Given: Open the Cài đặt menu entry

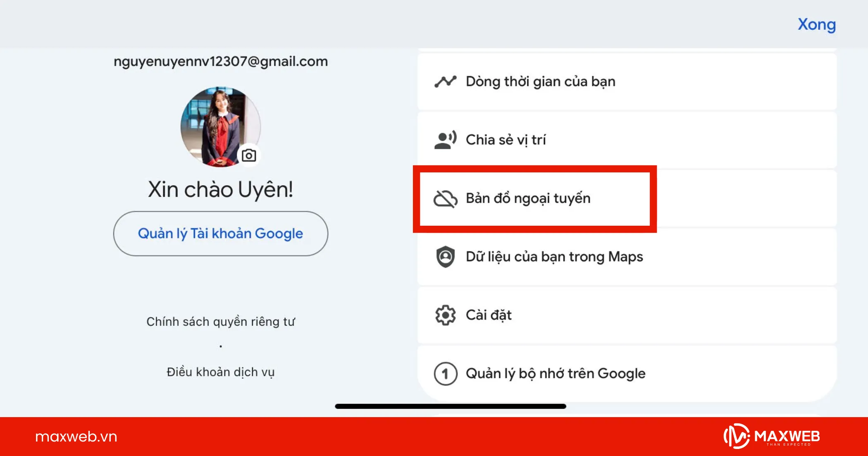Looking at the screenshot, I should 488,315.
